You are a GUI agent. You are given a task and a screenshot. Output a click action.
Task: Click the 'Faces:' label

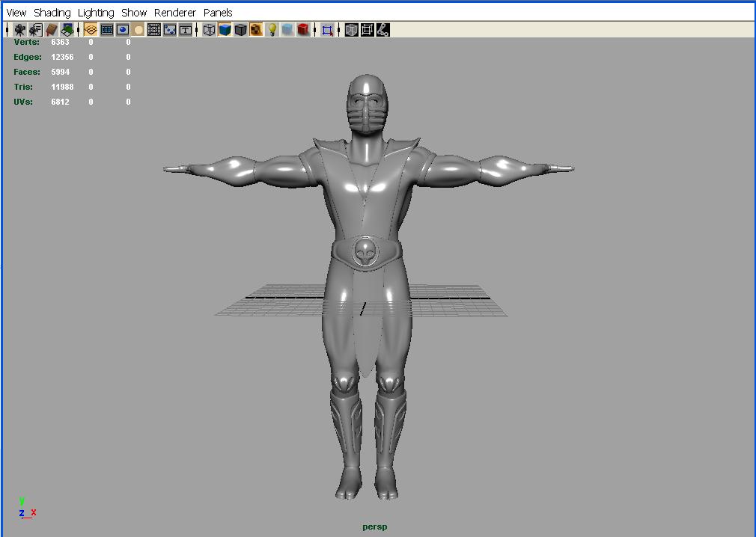27,72
